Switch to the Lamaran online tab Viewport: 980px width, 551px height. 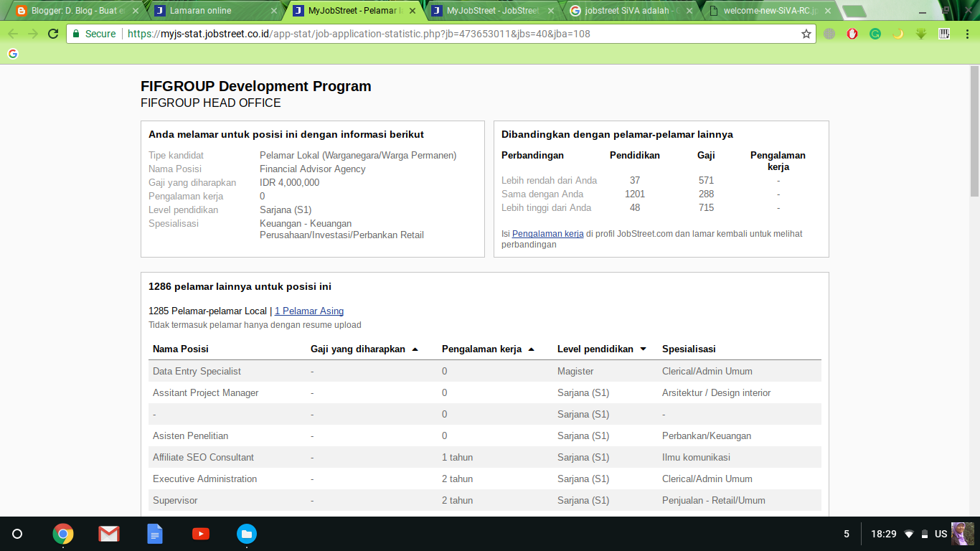coord(214,11)
